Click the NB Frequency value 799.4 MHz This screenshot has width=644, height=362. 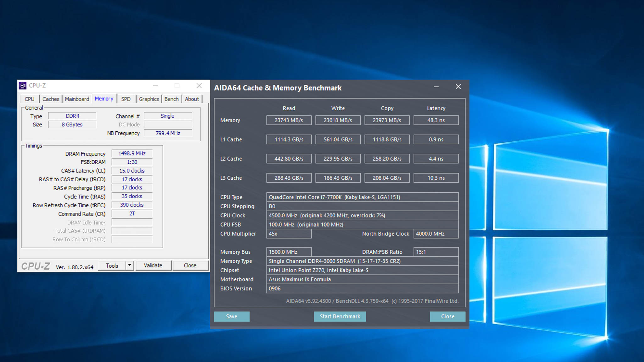[x=168, y=133]
